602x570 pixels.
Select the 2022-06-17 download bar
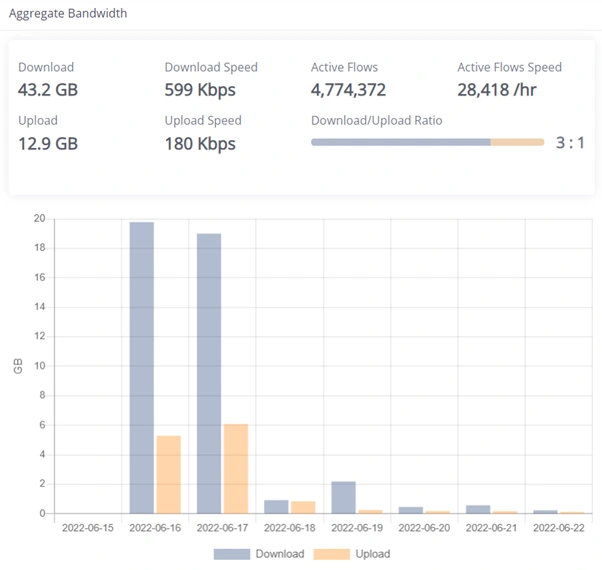point(209,373)
